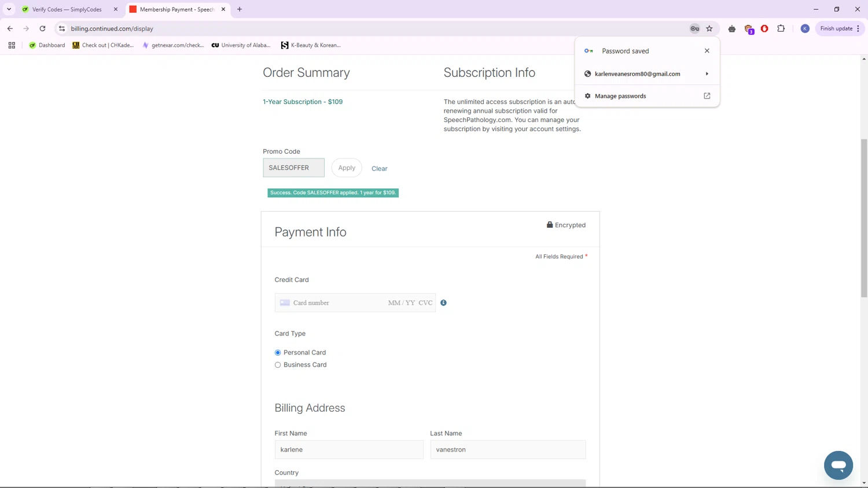Expand the karlenveanesrom80@gmail.com account entry
Image resolution: width=868 pixels, height=488 pixels.
[647, 74]
